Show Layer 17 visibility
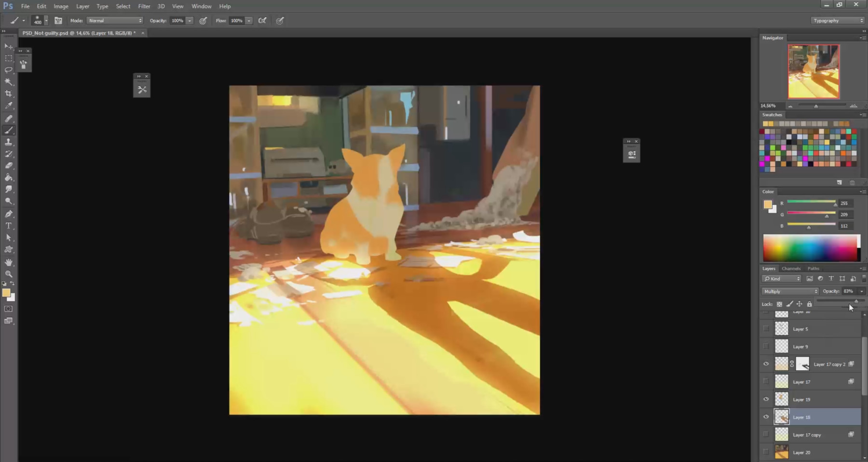This screenshot has height=462, width=868. (x=766, y=381)
